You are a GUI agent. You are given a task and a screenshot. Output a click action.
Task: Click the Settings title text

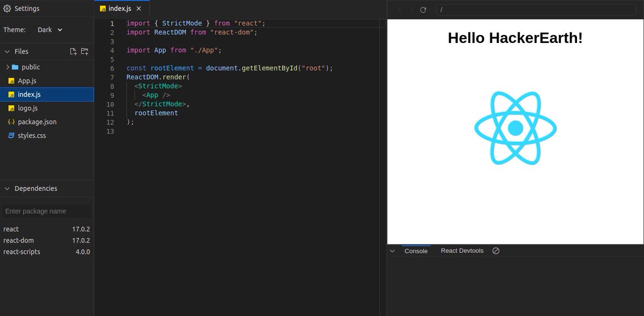[27, 9]
